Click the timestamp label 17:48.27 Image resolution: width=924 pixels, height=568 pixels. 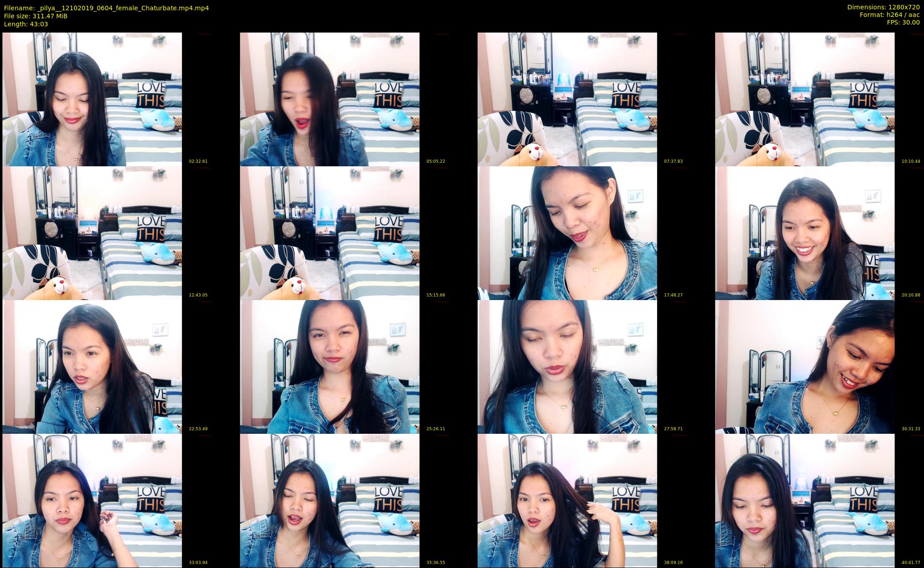(673, 295)
